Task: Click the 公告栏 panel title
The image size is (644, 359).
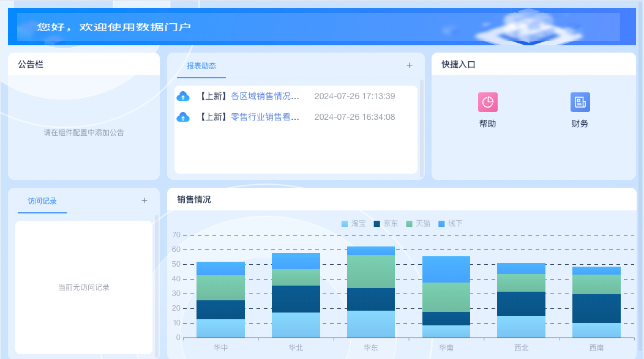Action: 31,64
